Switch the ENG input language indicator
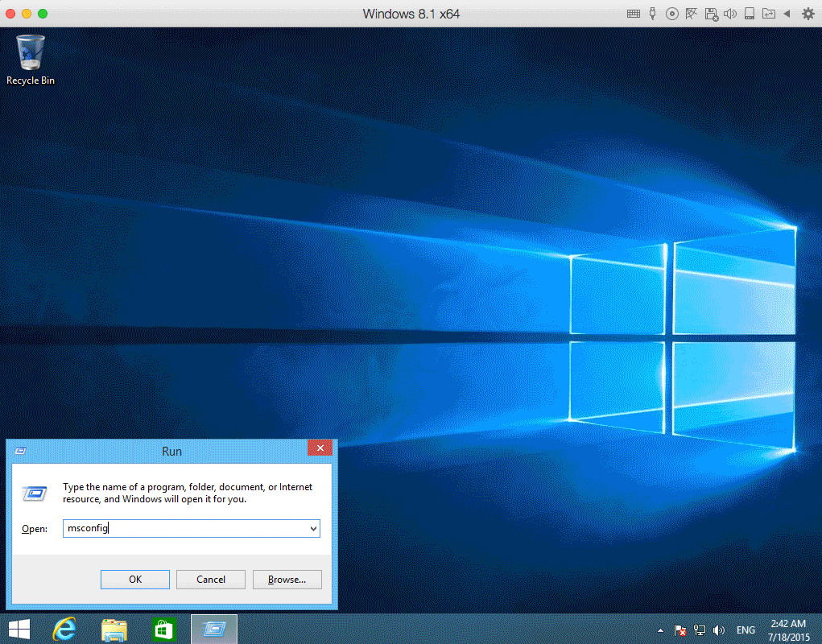Screen dimensions: 822x644 746,630
